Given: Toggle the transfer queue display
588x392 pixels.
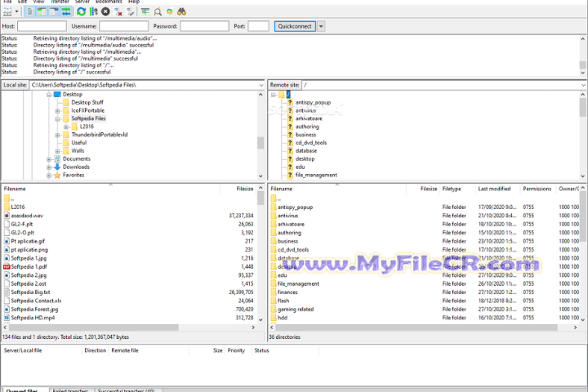Looking at the screenshot, I should pyautogui.click(x=66, y=11).
